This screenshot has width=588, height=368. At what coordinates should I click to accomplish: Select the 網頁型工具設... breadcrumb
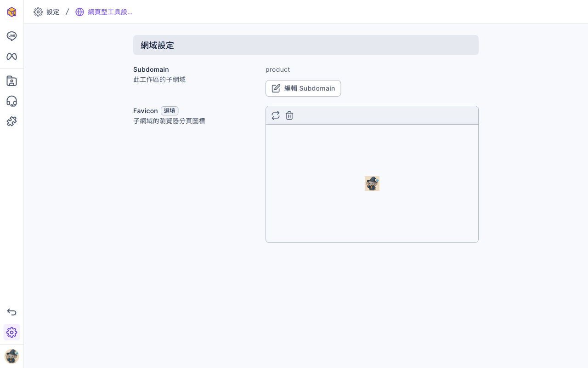point(110,12)
